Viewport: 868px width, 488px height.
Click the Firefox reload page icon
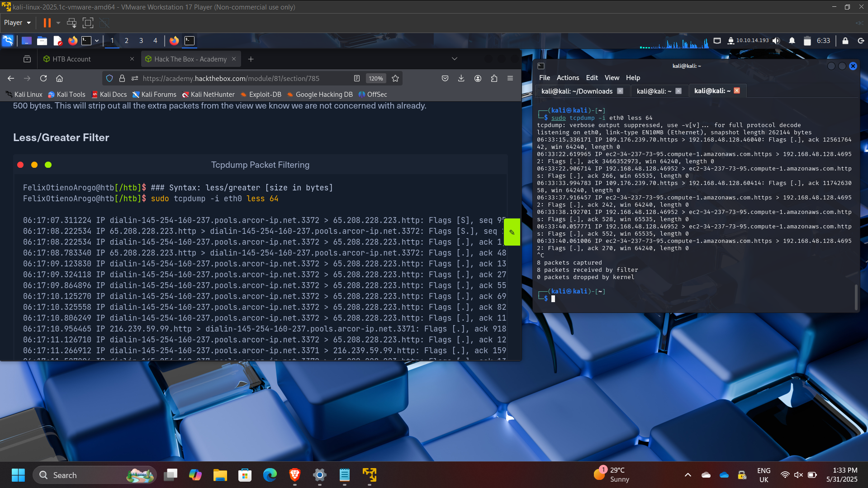point(43,78)
